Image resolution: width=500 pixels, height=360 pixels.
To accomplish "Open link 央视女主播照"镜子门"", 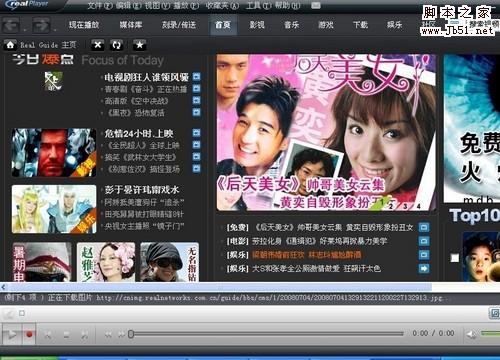I will 144,226.
